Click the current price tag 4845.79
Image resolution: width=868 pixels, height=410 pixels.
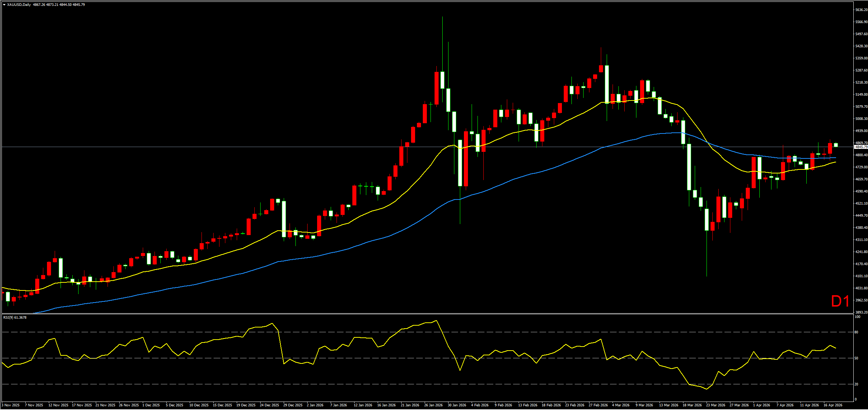click(x=861, y=147)
